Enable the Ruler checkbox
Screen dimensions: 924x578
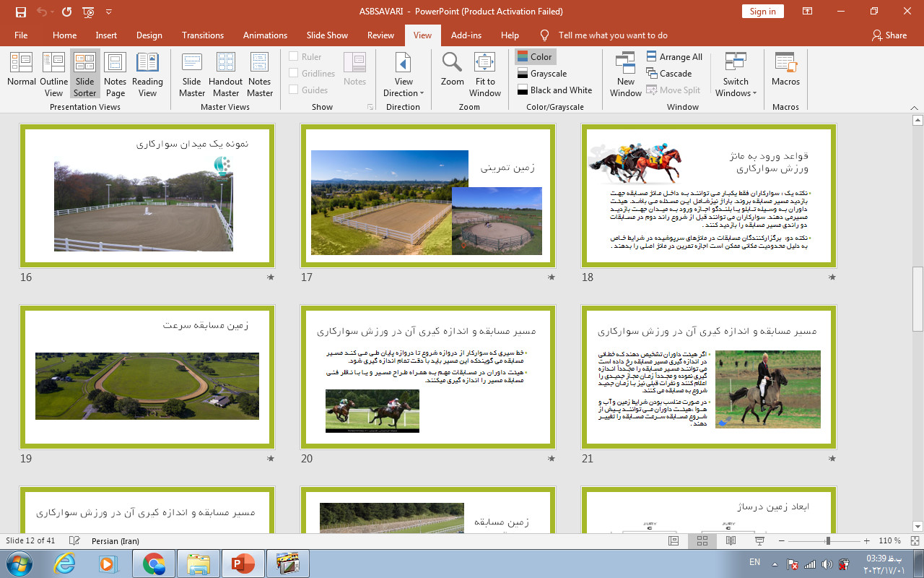click(294, 57)
